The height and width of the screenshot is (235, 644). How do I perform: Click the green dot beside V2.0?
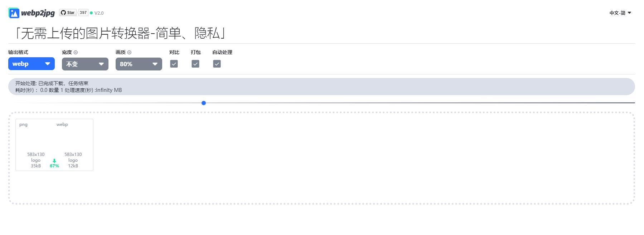[91, 13]
